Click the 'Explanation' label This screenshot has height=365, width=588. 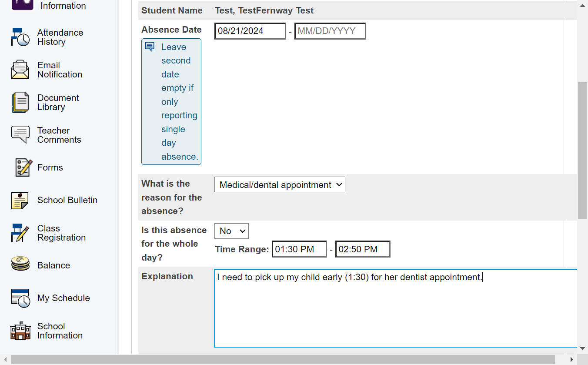pos(167,276)
